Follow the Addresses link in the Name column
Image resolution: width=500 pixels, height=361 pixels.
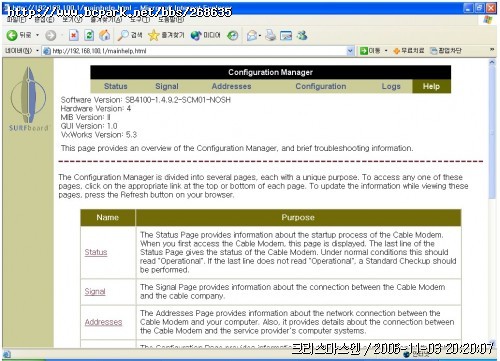[103, 322]
